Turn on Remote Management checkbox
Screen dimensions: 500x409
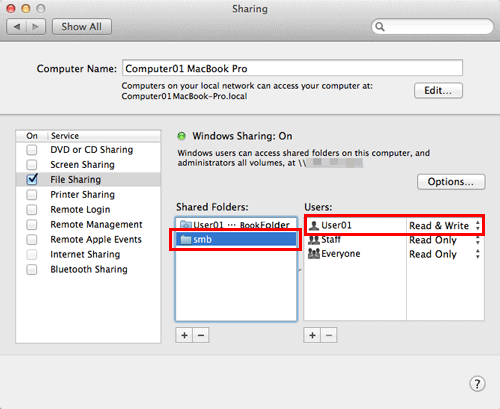[x=32, y=225]
